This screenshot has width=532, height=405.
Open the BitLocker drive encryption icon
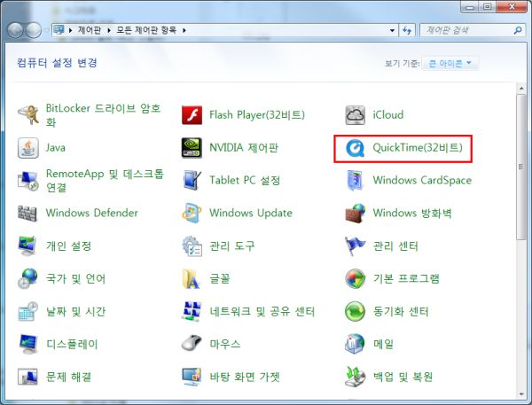(x=27, y=114)
